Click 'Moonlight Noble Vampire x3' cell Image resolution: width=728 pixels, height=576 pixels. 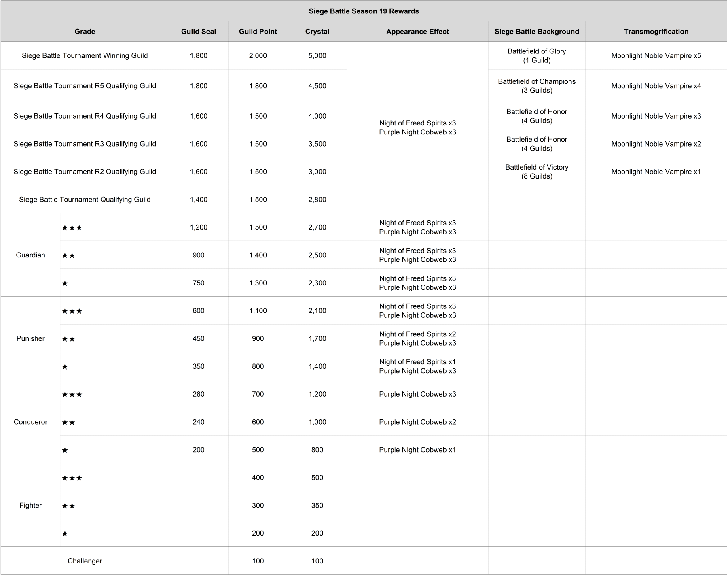(656, 116)
